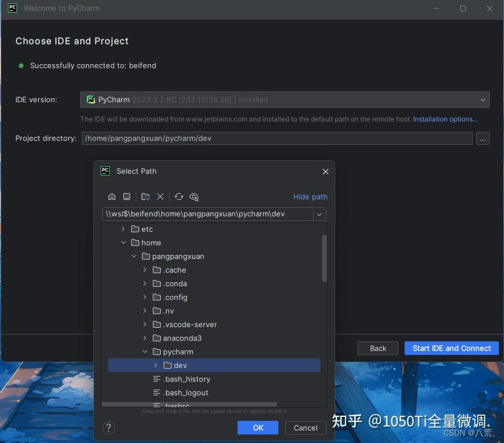Collapse the home folder node
The width and height of the screenshot is (504, 443).
pyautogui.click(x=123, y=243)
